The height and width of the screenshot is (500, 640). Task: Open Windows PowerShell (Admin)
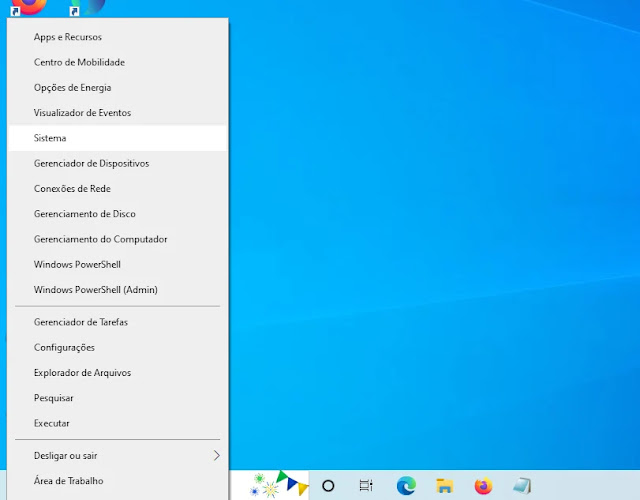coord(95,290)
